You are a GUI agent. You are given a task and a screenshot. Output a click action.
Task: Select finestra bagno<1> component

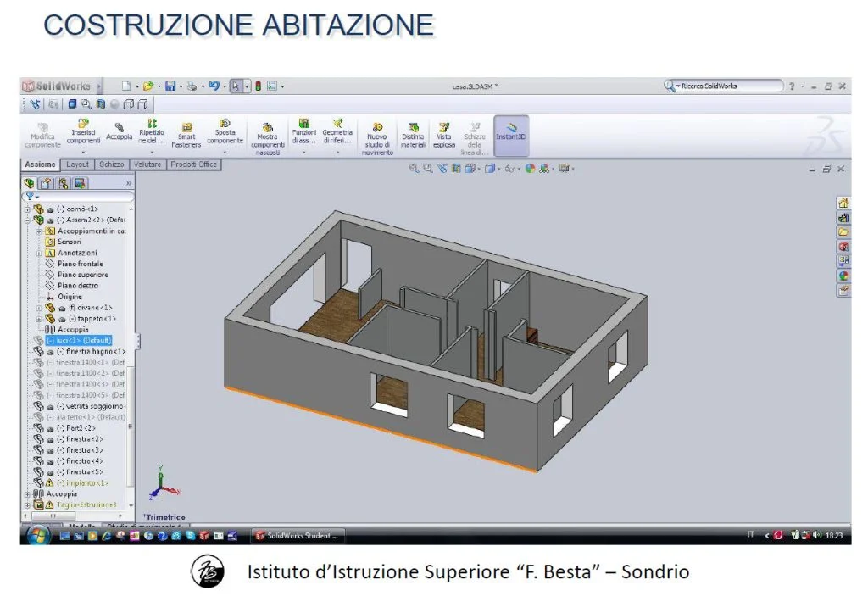[x=91, y=351]
